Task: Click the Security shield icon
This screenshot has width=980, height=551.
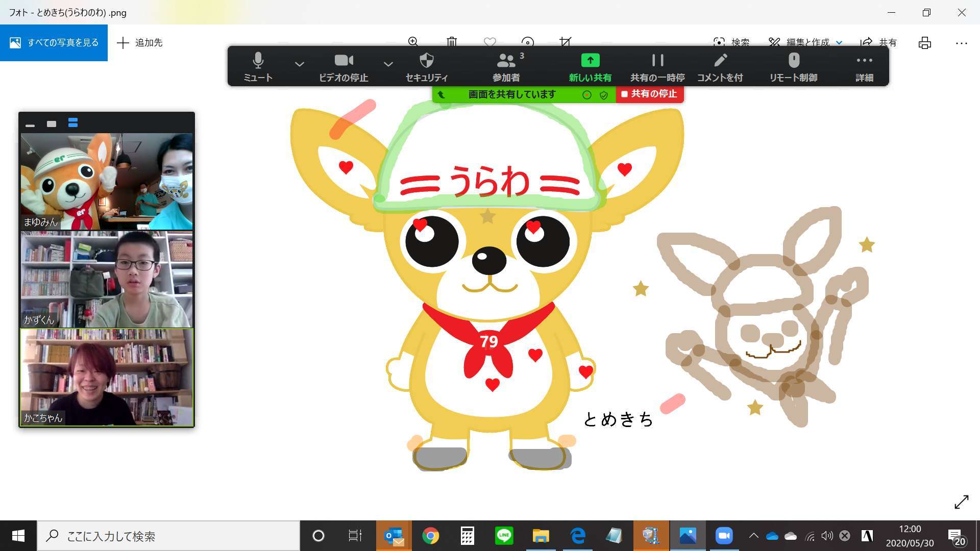Action: point(426,61)
